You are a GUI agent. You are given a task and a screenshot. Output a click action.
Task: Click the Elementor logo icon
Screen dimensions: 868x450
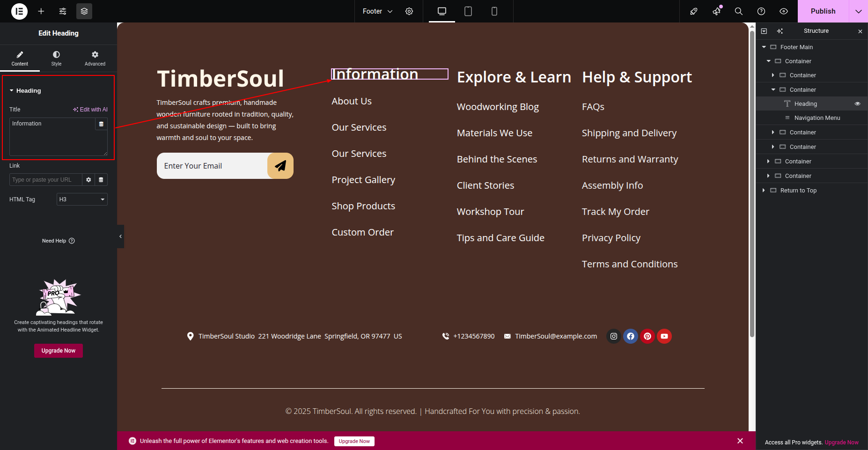(x=19, y=11)
